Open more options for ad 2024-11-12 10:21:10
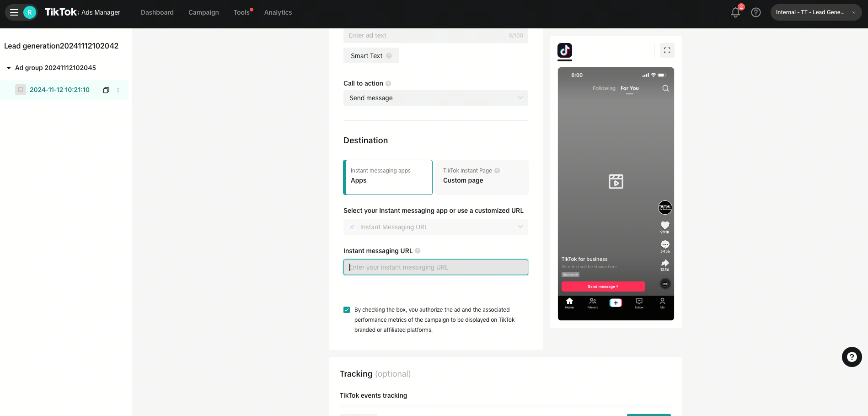Screen dimensions: 868x416 (x=118, y=90)
